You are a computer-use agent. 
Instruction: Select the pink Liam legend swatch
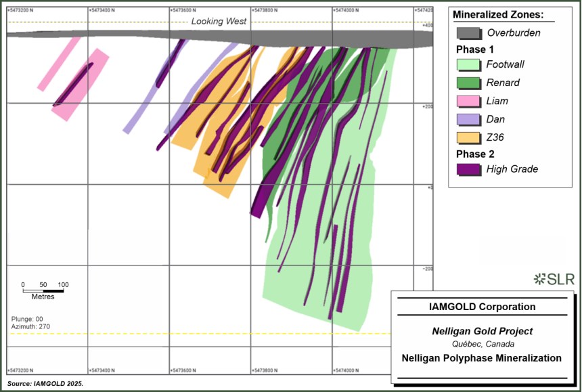coord(468,102)
